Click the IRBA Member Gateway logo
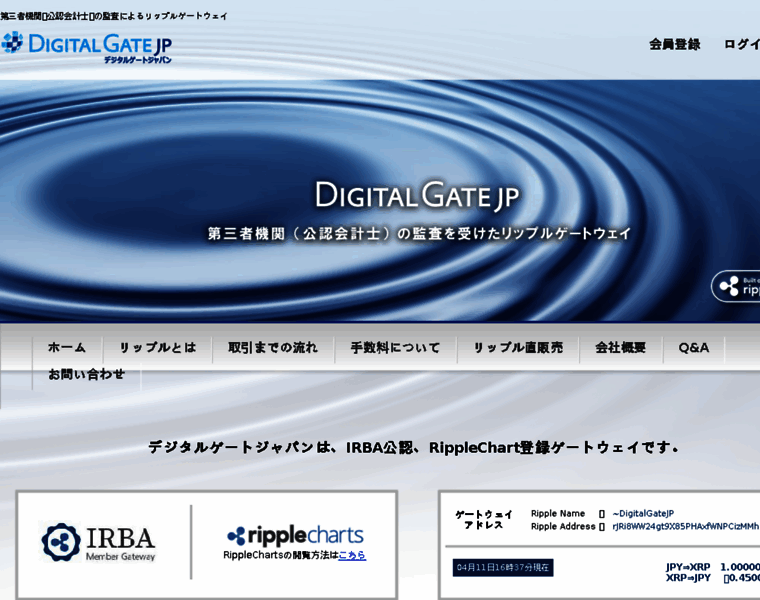This screenshot has width=760, height=600. (x=98, y=542)
